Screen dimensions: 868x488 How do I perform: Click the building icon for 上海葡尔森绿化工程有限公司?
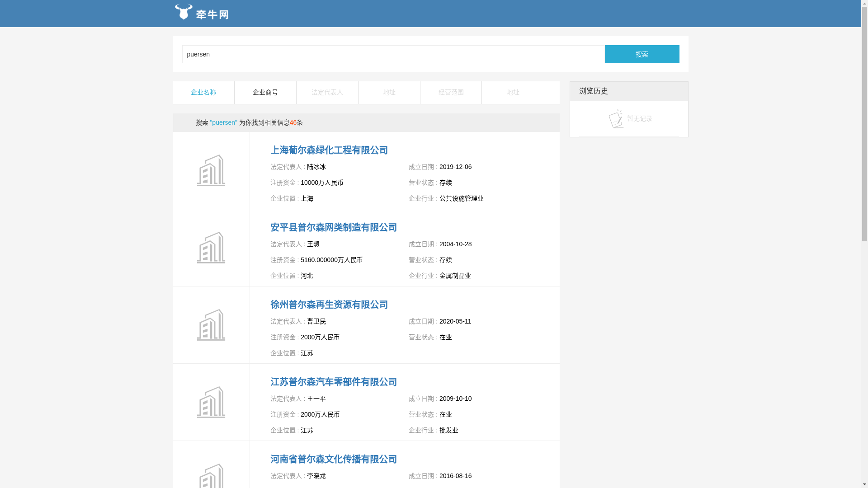[x=211, y=170]
